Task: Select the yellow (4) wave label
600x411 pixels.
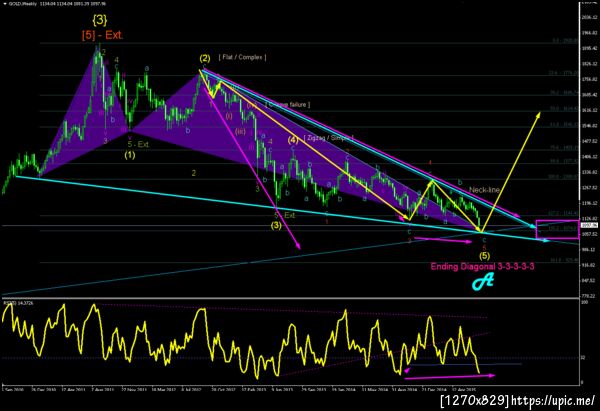Action: point(293,140)
